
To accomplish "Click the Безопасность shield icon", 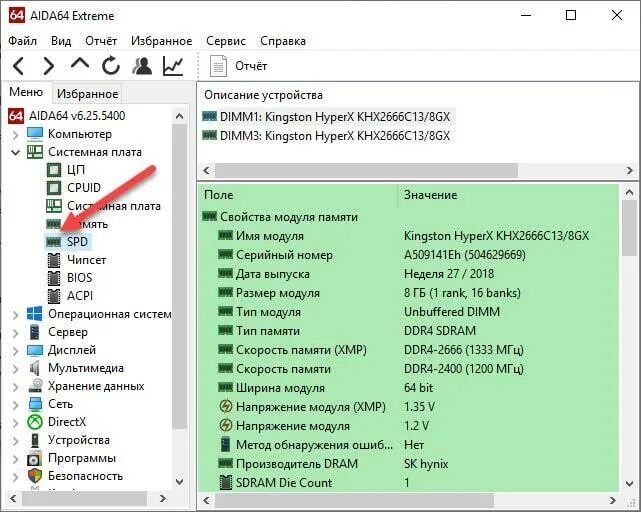I will (x=35, y=476).
